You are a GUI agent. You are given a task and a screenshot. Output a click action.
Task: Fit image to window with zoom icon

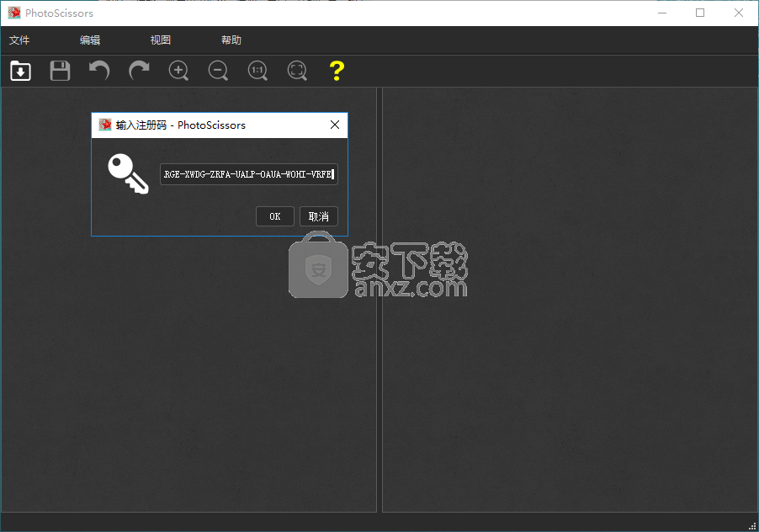coord(297,71)
